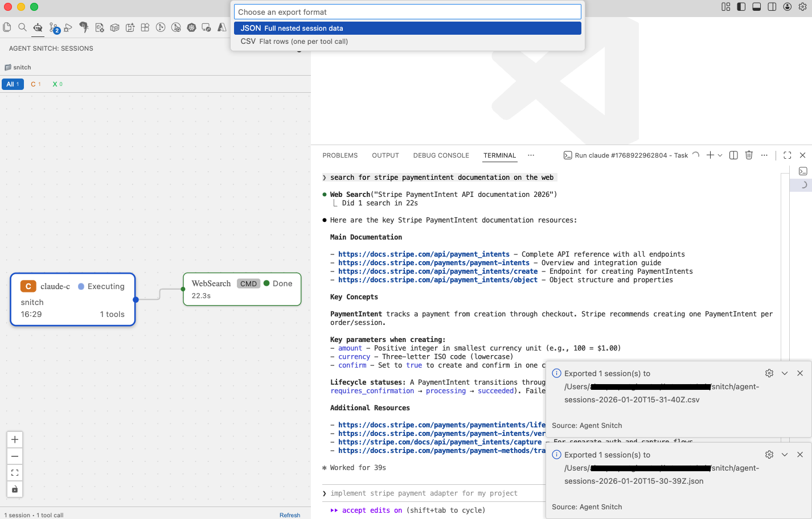Select the WebSearch tool node

[242, 289]
